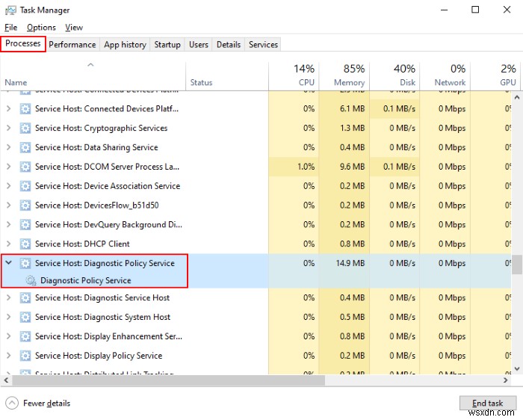Click gear icon of Display Enhancement Ser... row

pyautogui.click(x=25, y=336)
